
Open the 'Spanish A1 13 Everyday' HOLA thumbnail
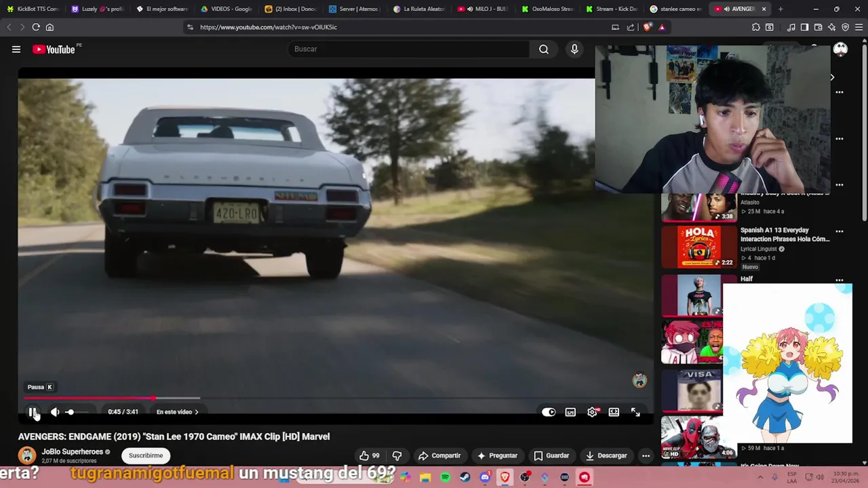click(x=699, y=247)
